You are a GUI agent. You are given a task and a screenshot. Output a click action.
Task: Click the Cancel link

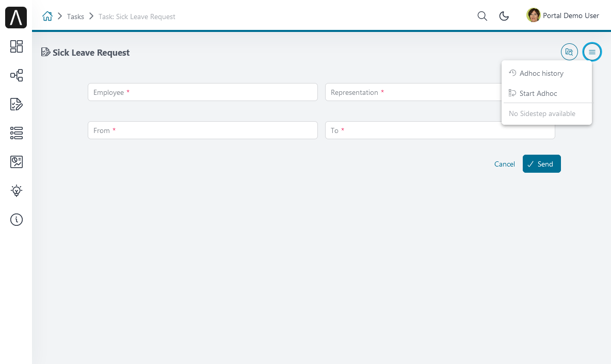504,164
